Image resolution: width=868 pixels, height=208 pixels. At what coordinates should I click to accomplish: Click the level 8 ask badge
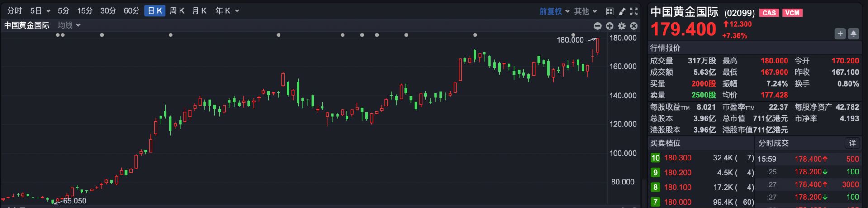[655, 187]
